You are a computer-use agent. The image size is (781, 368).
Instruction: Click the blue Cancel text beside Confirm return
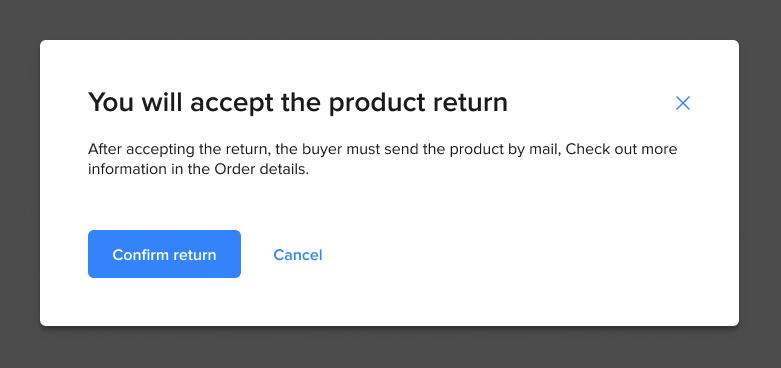[298, 255]
